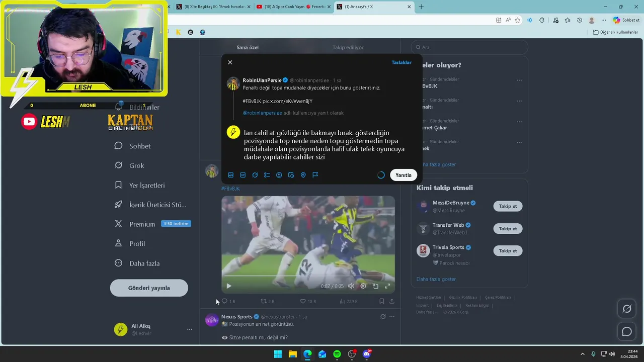The width and height of the screenshot is (644, 362).
Task: Switch to Sana özel tab
Action: point(248,47)
